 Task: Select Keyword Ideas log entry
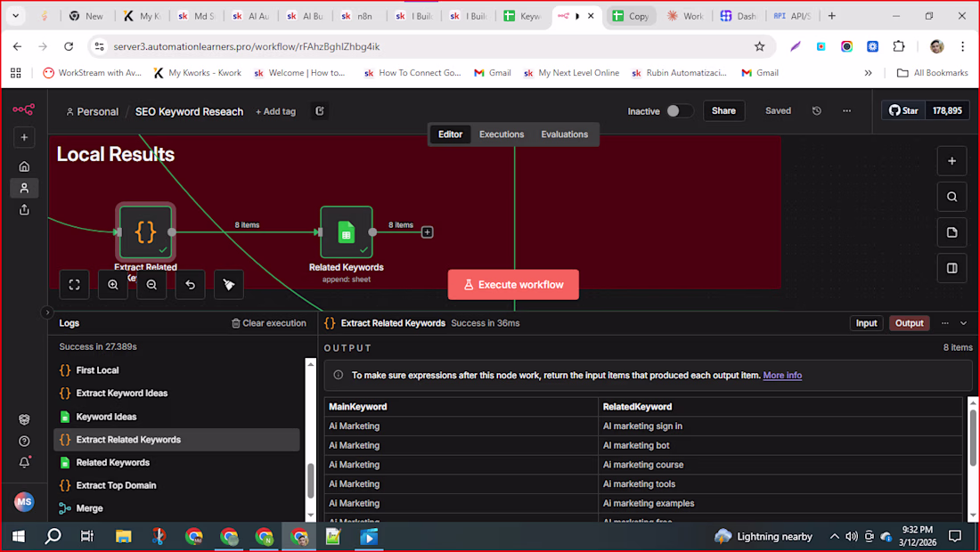pos(177,417)
